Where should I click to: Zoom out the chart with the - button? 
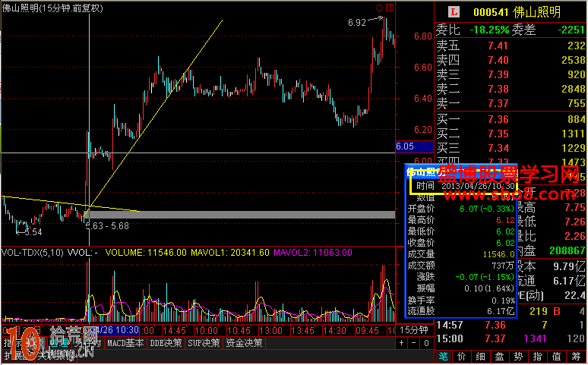(413, 343)
